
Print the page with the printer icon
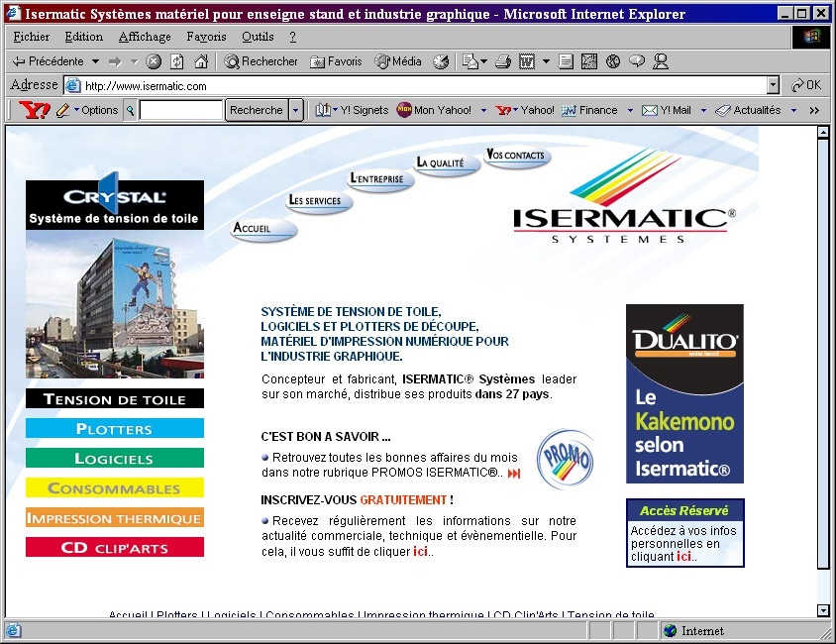[503, 61]
